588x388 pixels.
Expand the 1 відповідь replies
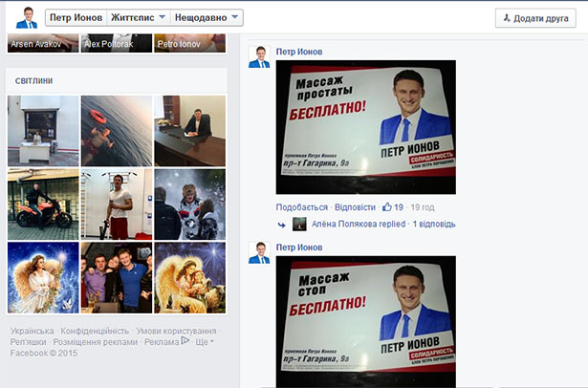click(434, 225)
